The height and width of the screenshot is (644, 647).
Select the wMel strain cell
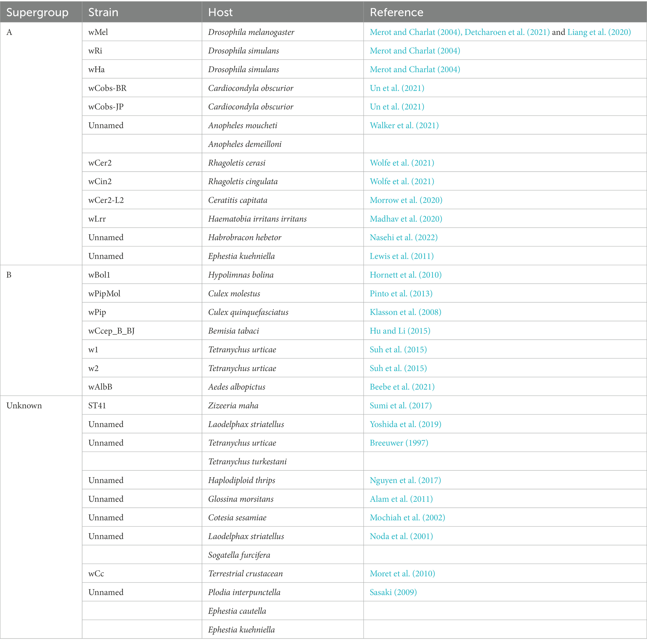[142, 32]
